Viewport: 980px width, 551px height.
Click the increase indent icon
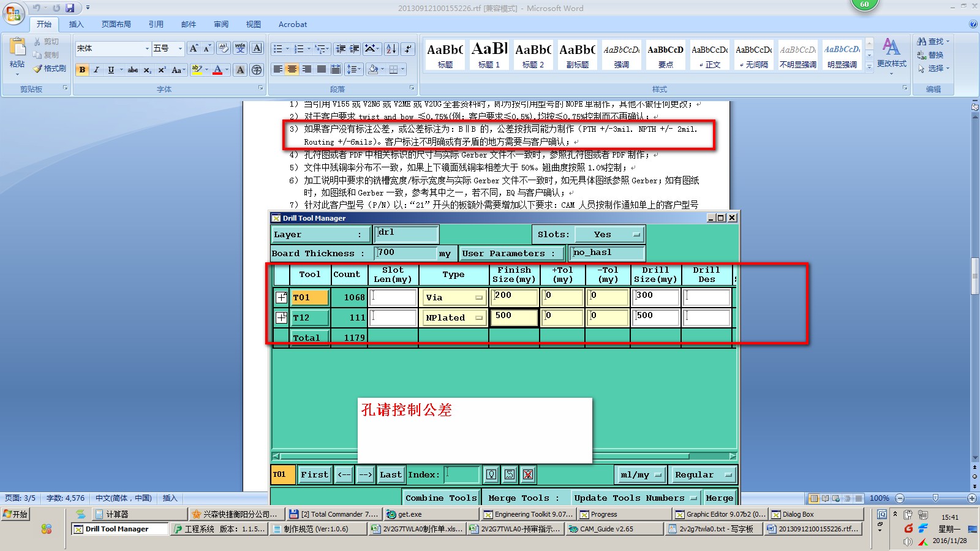pos(355,48)
